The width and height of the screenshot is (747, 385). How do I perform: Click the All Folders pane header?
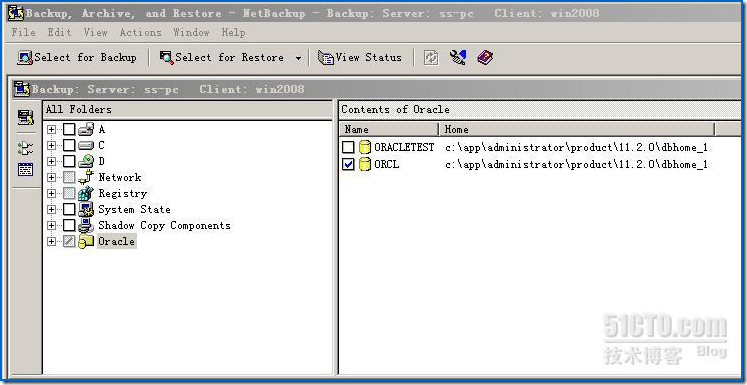pos(187,110)
